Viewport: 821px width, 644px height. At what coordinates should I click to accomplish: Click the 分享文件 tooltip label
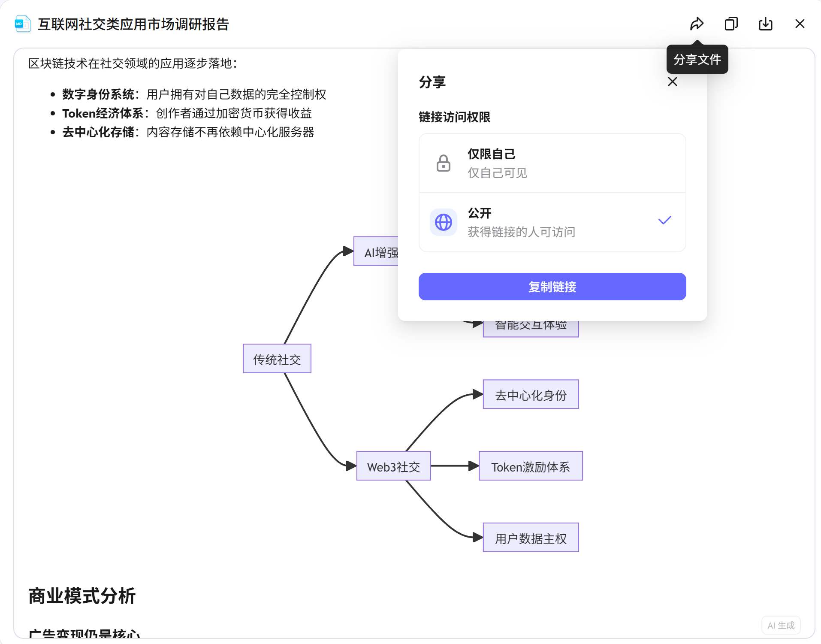[x=697, y=59]
